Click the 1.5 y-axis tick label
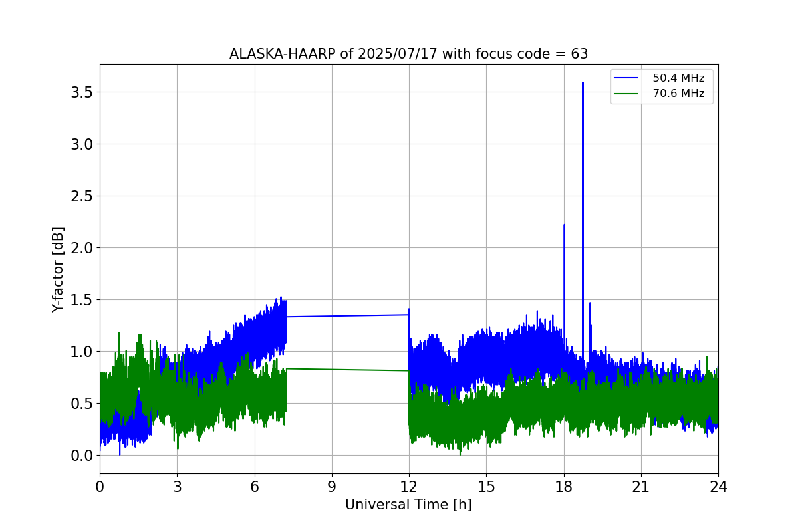798x532 pixels. [x=81, y=299]
